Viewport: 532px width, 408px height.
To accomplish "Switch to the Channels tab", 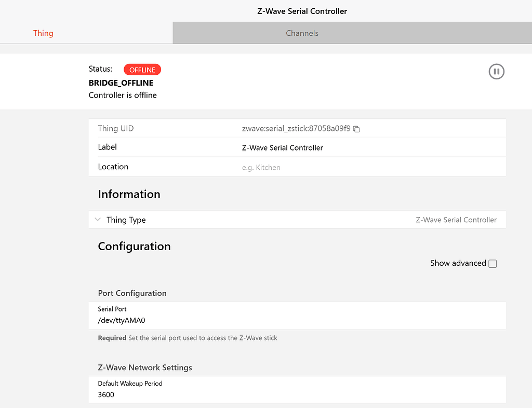I will point(302,33).
